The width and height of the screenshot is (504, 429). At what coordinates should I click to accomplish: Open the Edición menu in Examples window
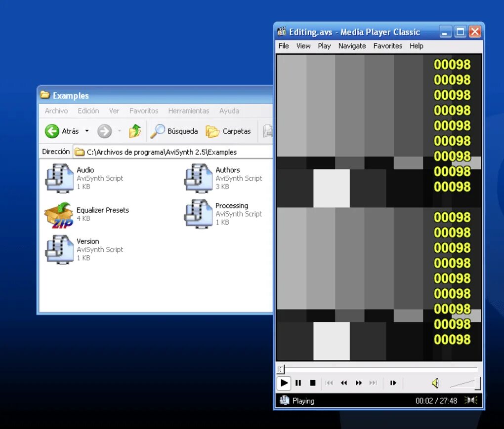point(88,111)
